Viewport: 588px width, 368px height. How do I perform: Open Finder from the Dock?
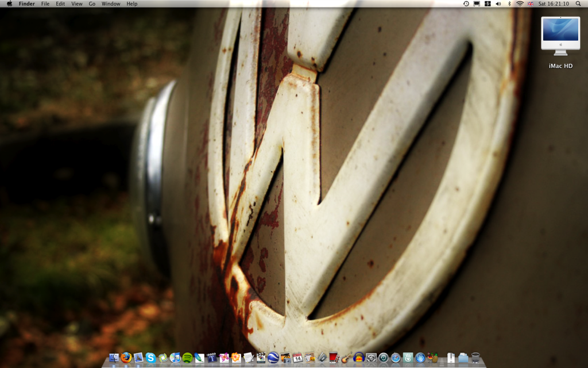point(114,358)
